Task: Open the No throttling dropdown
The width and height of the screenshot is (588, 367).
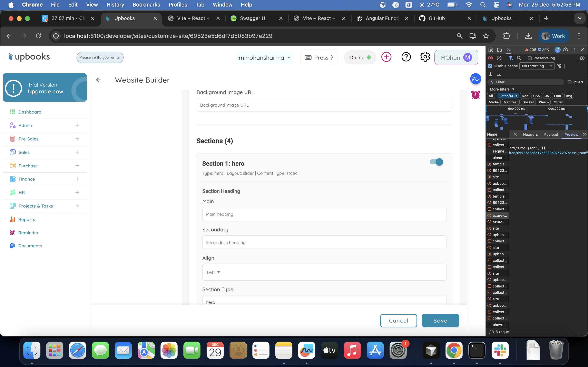Action: point(537,66)
